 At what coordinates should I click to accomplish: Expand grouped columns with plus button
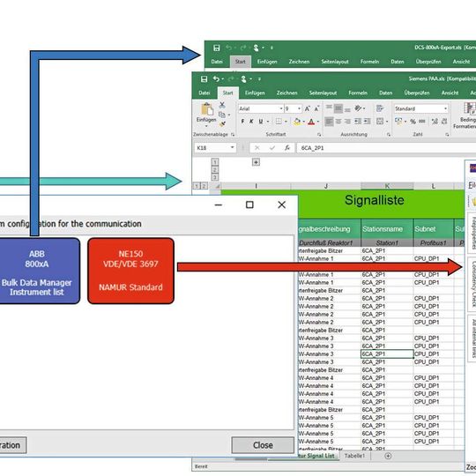point(256,162)
